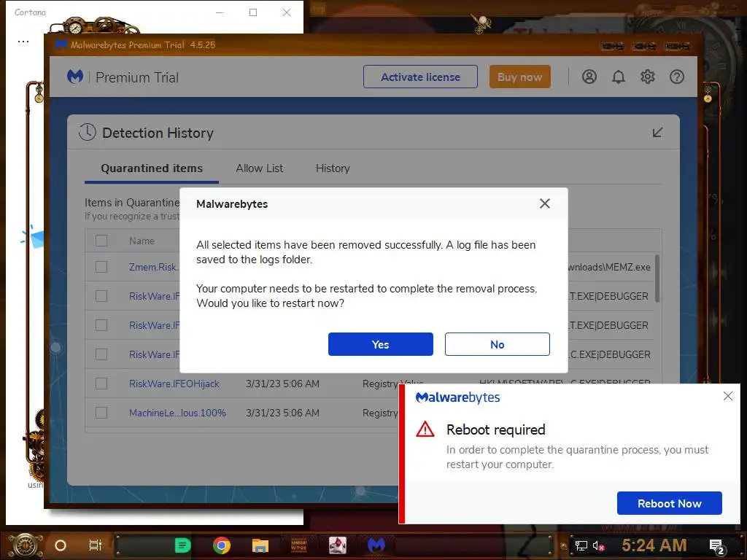Check the RiskWare.IFEOHijack 3/31/23 5:06 AM checkbox
Screen dimensions: 747x560
coord(101,384)
